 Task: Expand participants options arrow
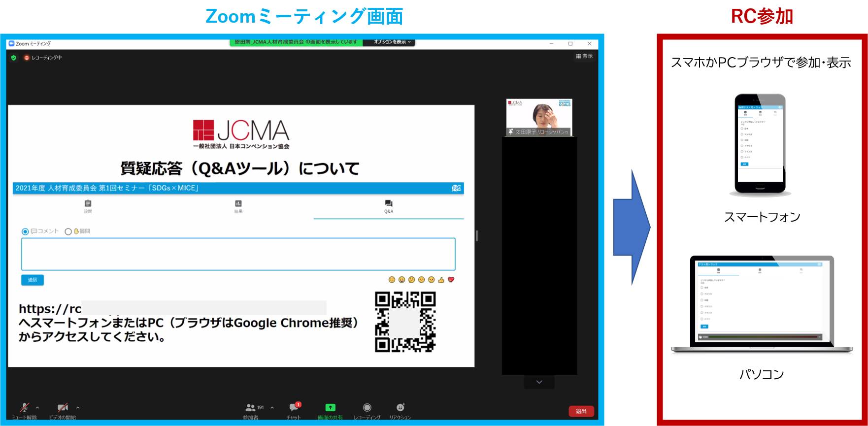click(272, 408)
